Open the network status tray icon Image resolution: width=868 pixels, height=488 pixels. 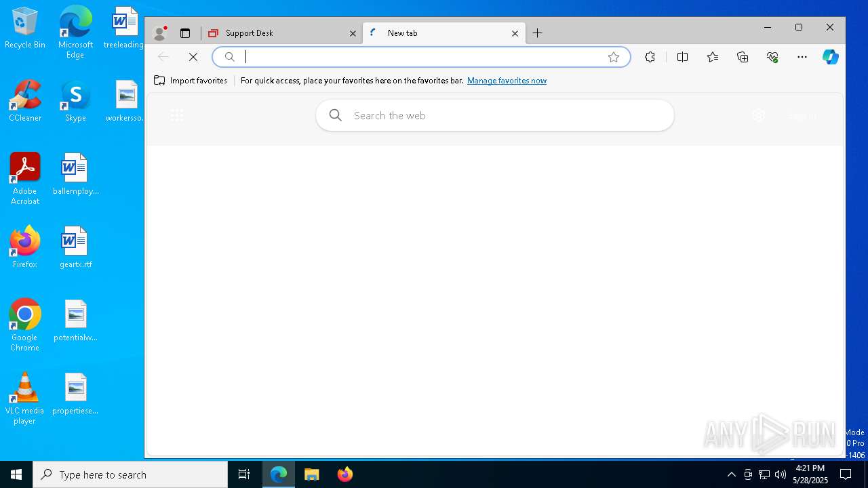[x=764, y=474]
